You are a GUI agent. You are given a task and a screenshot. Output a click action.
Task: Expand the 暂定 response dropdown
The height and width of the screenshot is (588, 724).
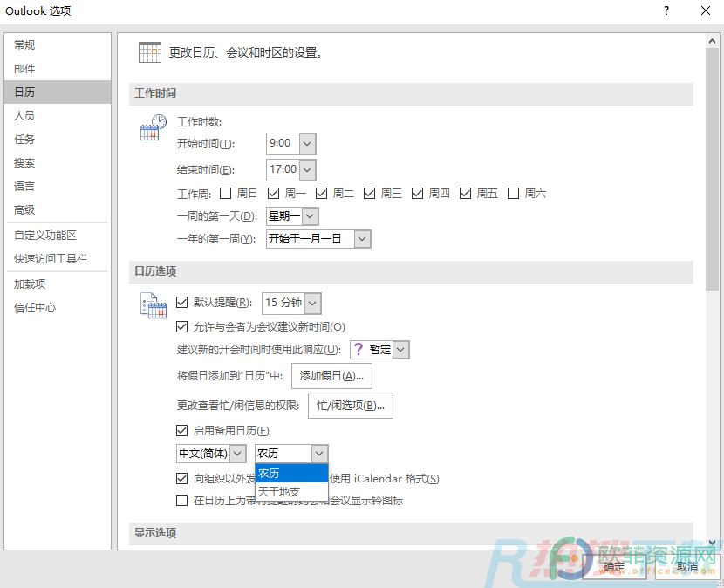400,350
